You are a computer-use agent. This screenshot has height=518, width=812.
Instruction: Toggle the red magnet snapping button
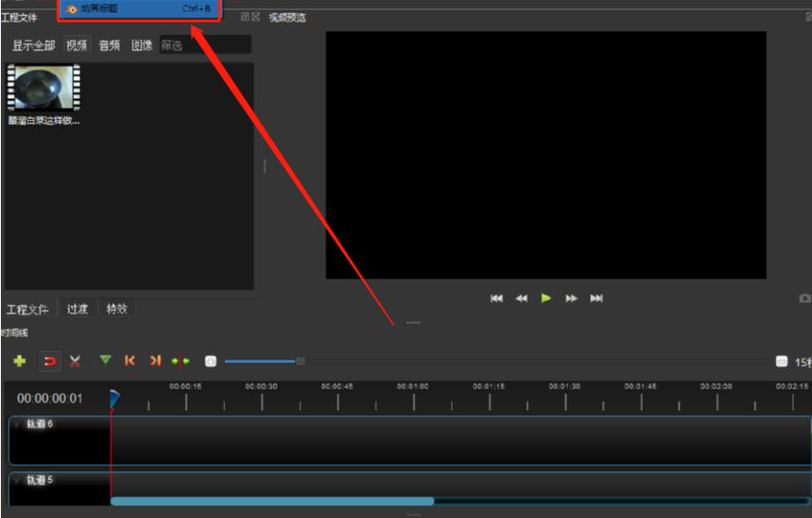click(x=50, y=361)
